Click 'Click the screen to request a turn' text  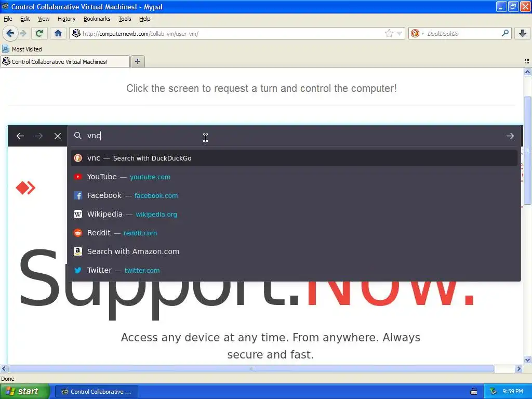[x=261, y=88]
